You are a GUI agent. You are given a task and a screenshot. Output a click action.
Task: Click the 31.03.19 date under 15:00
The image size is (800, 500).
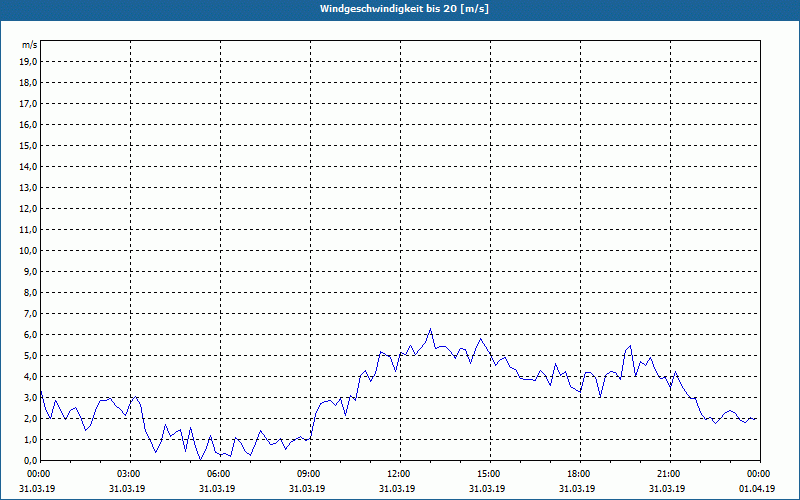(487, 488)
